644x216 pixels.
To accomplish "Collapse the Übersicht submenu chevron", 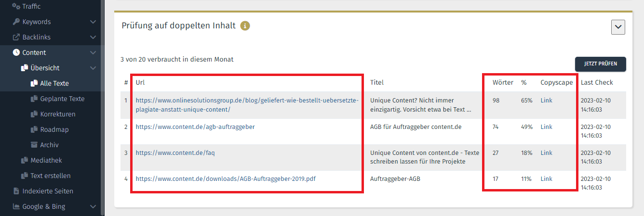I will (93, 68).
